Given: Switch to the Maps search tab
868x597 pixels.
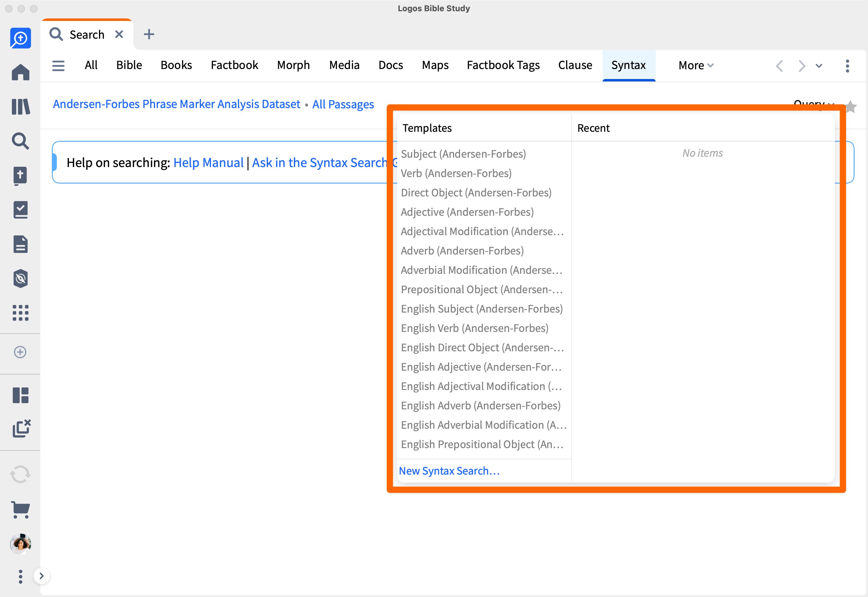Looking at the screenshot, I should 435,66.
